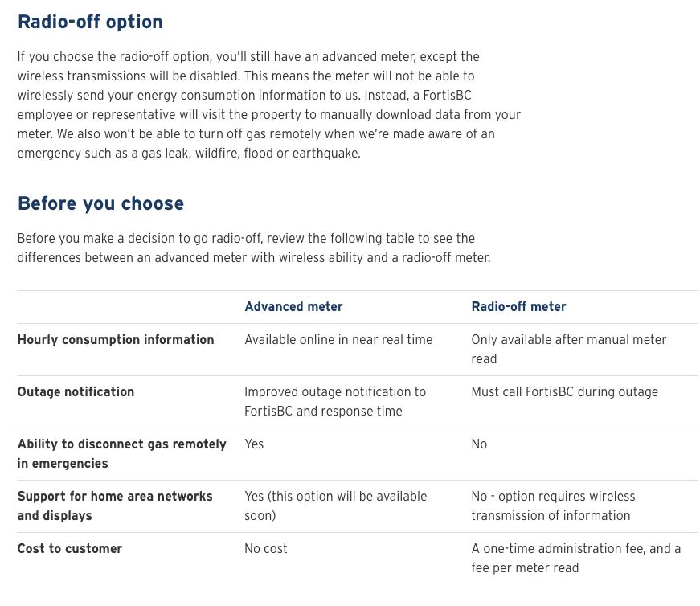Viewport: 700px width, 606px height.
Task: Select the "Radio-off meter" column header
Action: (518, 307)
